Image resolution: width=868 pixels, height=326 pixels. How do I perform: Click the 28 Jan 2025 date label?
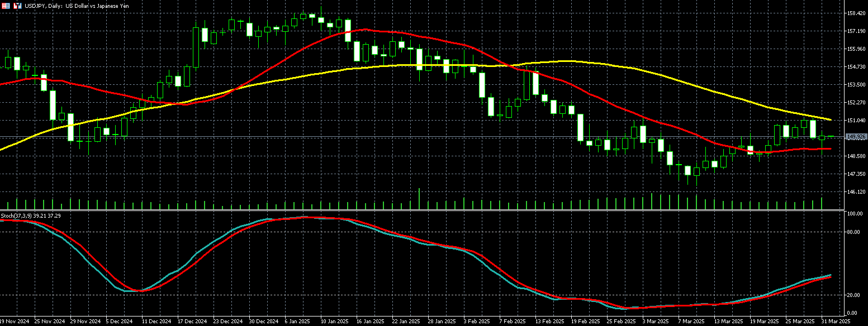click(x=442, y=322)
